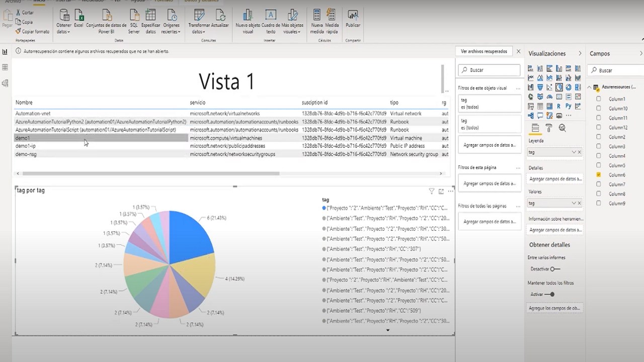Screen dimensions: 644x362
Task: Open more options for Filtros de este objeto visual
Action: tap(518, 88)
